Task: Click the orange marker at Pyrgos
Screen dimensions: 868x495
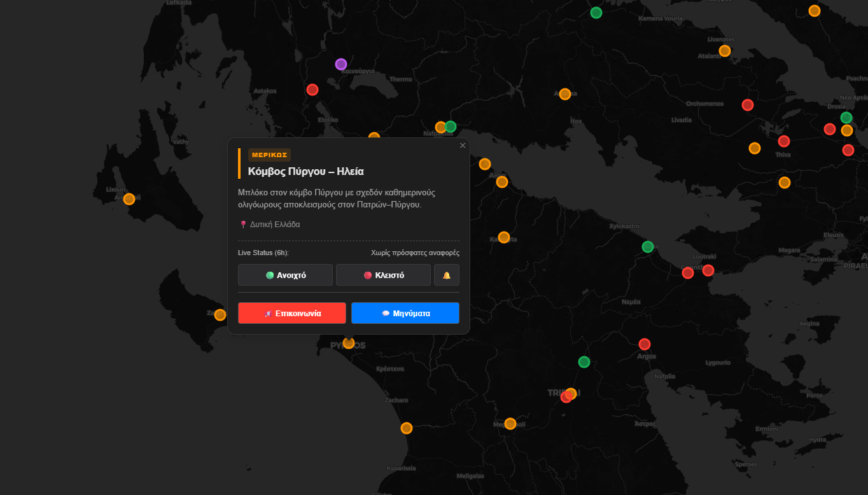Action: (349, 343)
